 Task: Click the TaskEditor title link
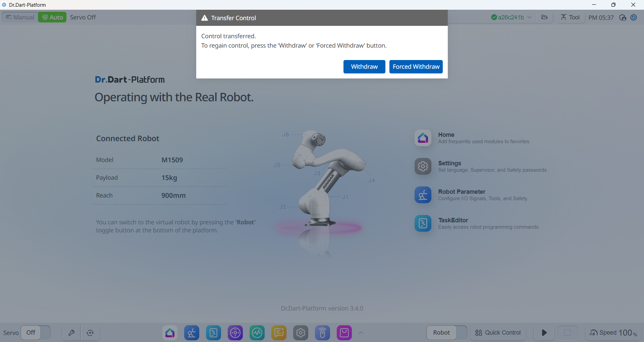(x=453, y=220)
